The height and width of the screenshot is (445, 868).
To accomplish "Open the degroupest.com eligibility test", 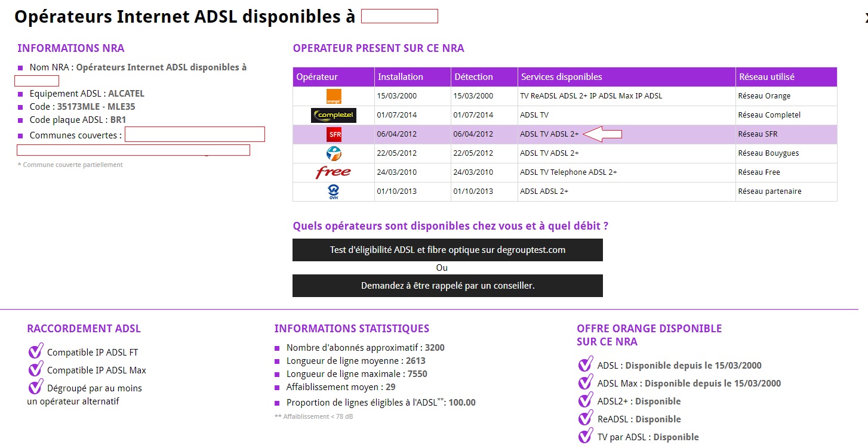I will click(447, 249).
